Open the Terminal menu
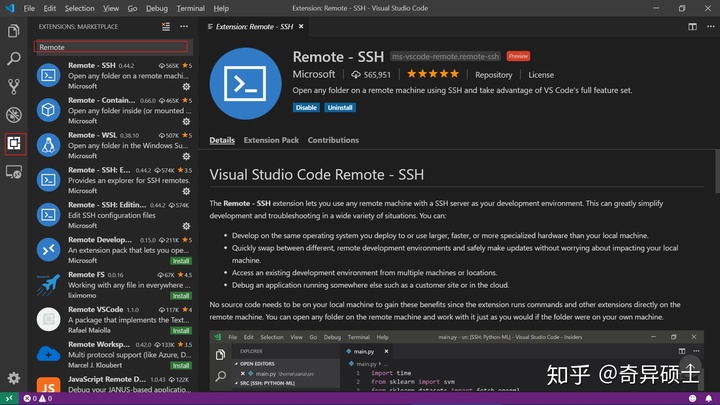The height and width of the screenshot is (405, 720). point(191,8)
